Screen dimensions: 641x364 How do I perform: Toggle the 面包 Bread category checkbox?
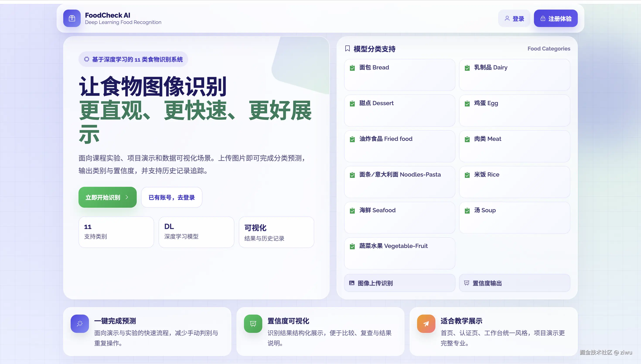click(x=352, y=68)
